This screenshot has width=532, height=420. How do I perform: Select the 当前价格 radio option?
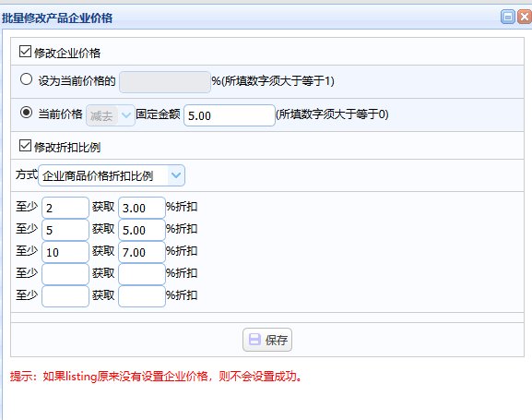pos(26,112)
